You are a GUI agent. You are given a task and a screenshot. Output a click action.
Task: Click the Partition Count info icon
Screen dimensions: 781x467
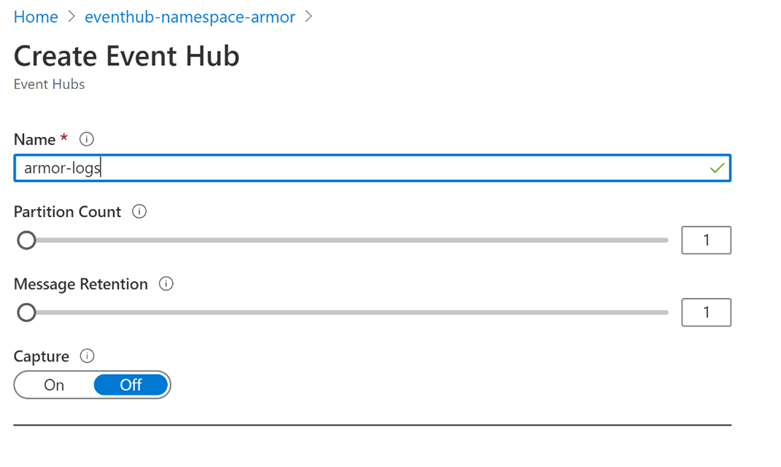(140, 212)
